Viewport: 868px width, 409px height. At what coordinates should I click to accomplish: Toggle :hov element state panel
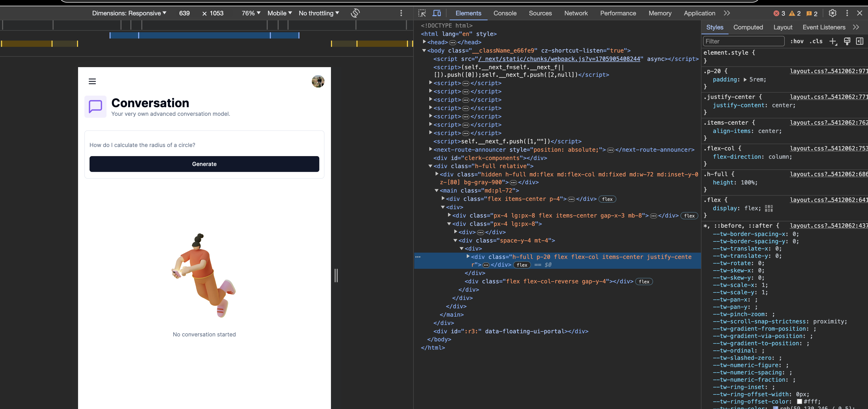pos(797,41)
